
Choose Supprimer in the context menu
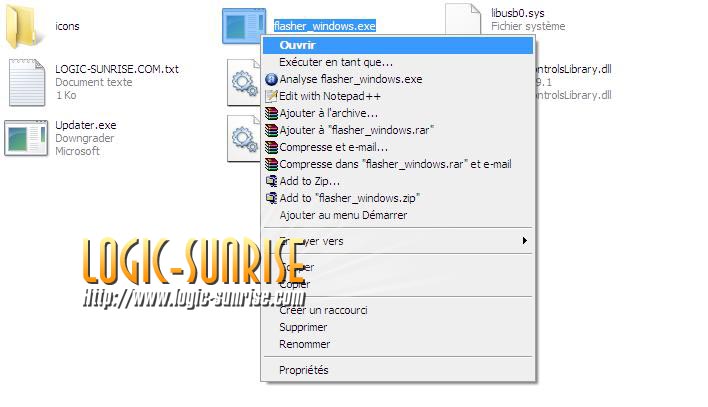coord(398,327)
